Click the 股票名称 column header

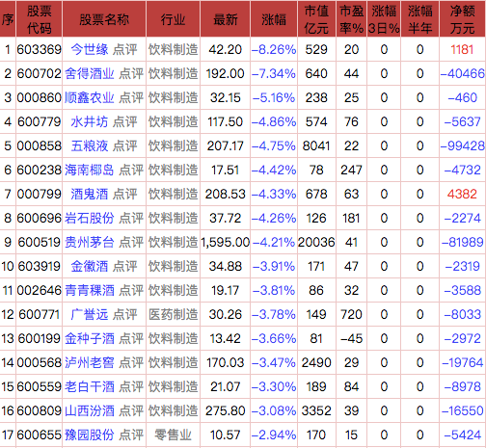tap(104, 19)
